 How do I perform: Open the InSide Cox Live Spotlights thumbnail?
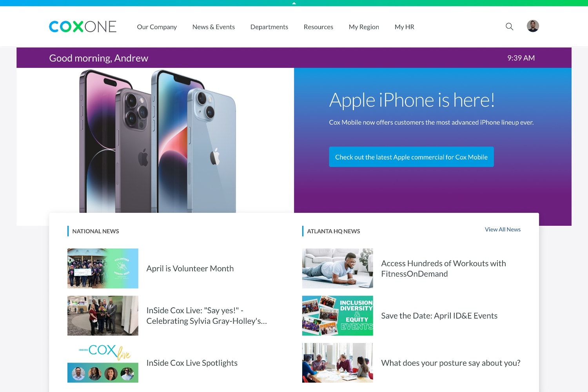[103, 363]
